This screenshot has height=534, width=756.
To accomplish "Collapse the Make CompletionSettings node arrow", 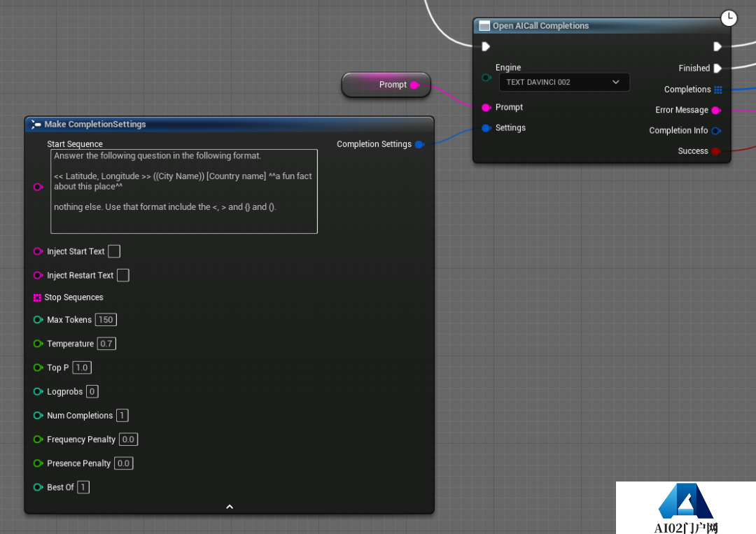I will pyautogui.click(x=229, y=507).
